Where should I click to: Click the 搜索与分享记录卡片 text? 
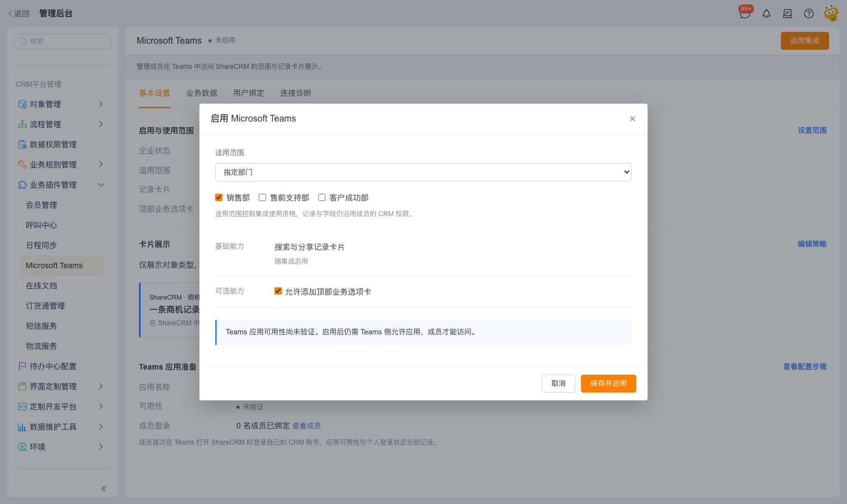point(310,247)
